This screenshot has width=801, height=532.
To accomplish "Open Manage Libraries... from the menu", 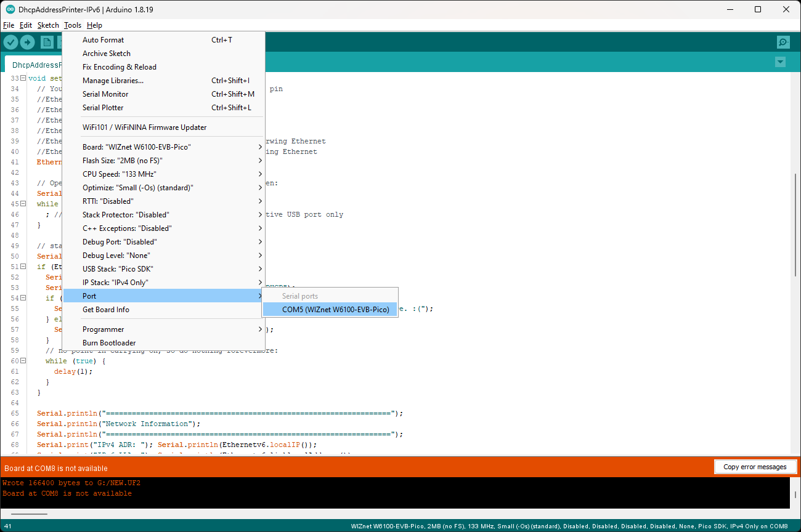I will tap(164, 81).
